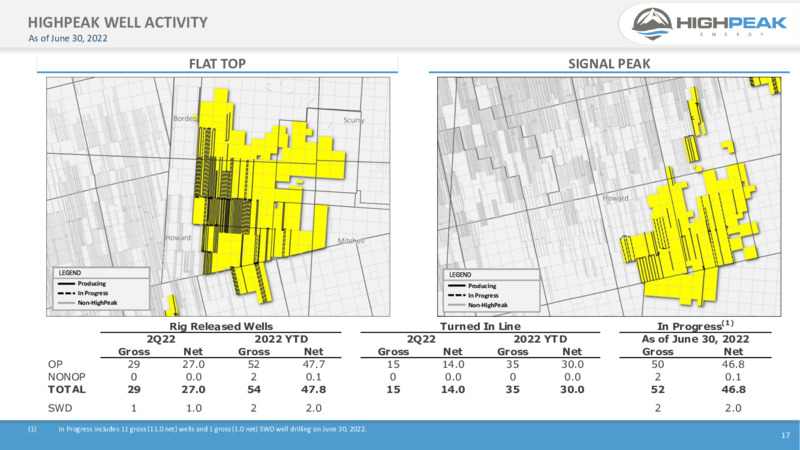Open the Signal Peak acreage map image
This screenshot has height=450, width=800.
click(609, 197)
